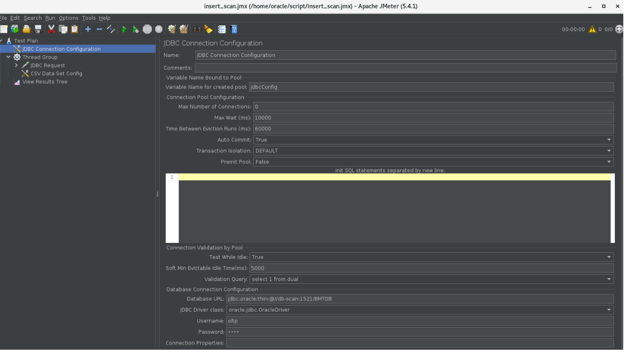Image resolution: width=644 pixels, height=353 pixels.
Task: Select JDBC Connection Configuration tree node
Action: pyautogui.click(x=61, y=49)
